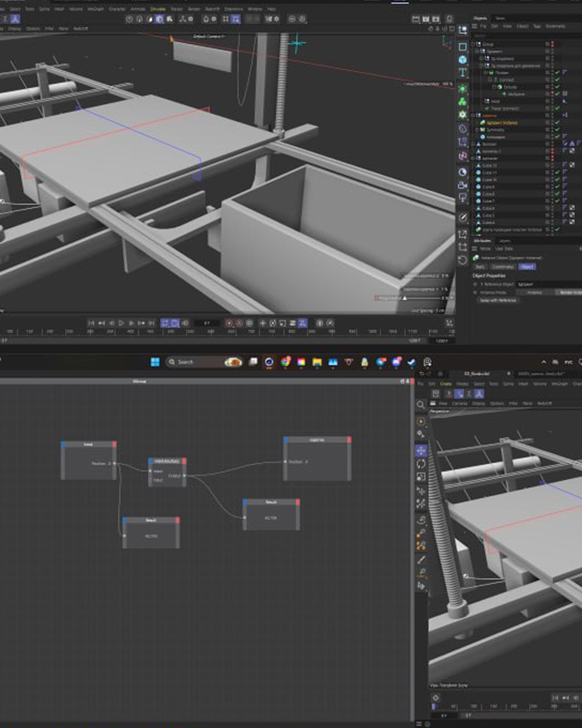Click the Reference Object link field
582x728 pixels.
pos(549,284)
